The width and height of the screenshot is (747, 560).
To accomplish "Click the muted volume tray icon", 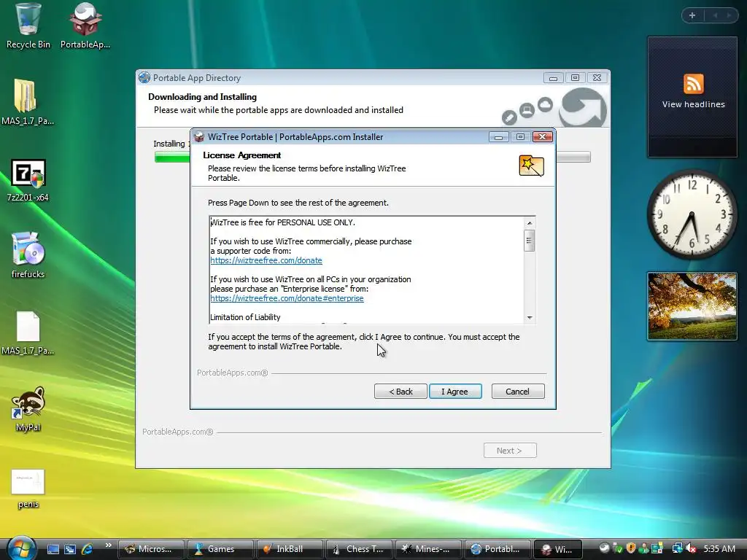I will (692, 548).
